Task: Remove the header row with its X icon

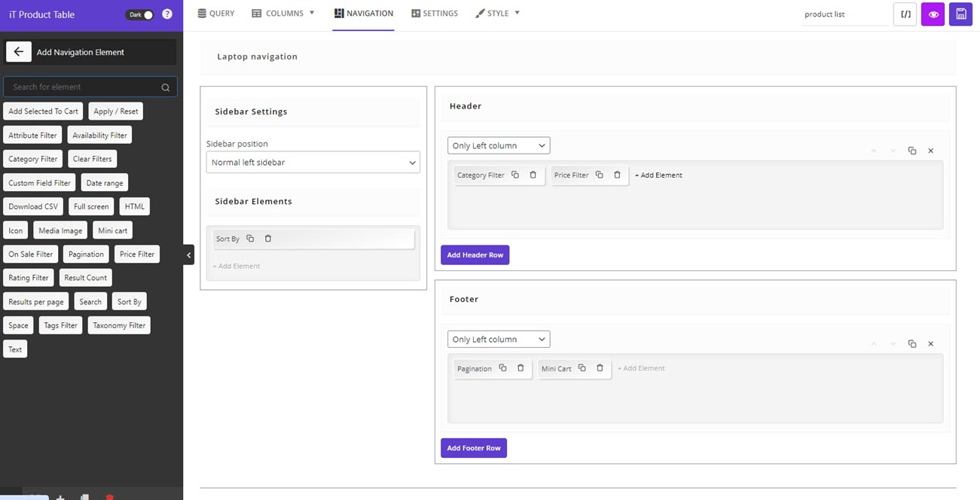Action: point(930,151)
